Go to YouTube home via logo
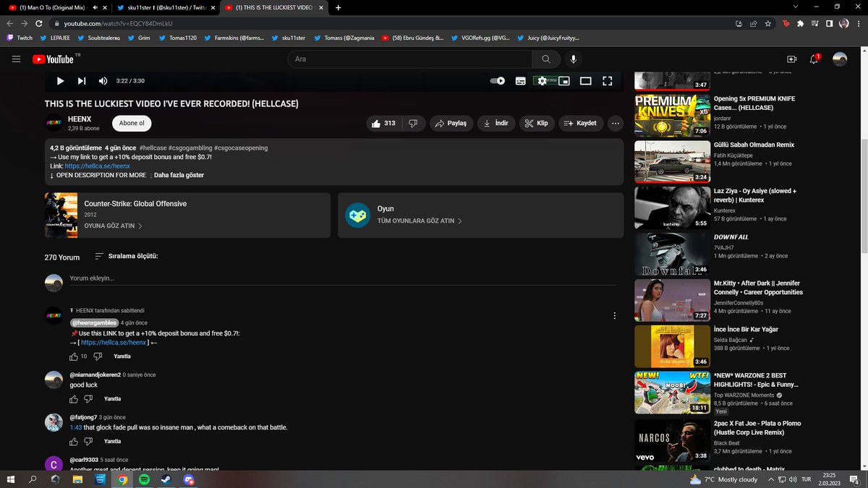This screenshot has height=488, width=868. 53,59
